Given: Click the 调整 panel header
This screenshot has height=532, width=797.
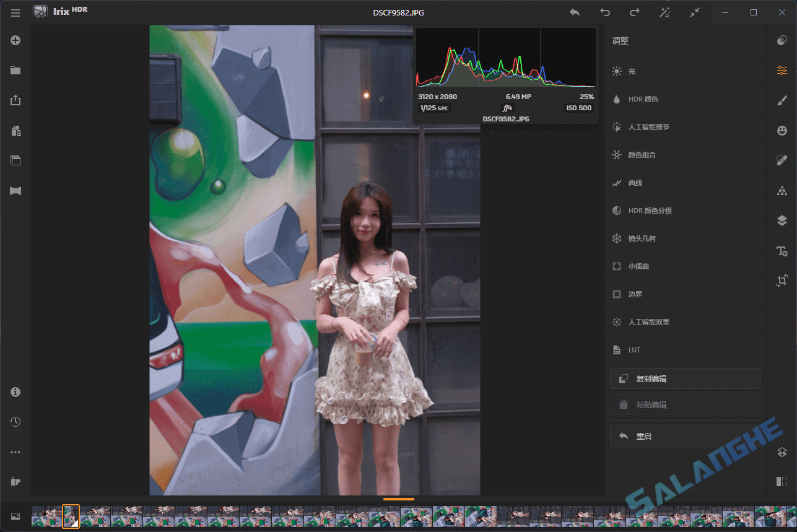Looking at the screenshot, I should 620,40.
